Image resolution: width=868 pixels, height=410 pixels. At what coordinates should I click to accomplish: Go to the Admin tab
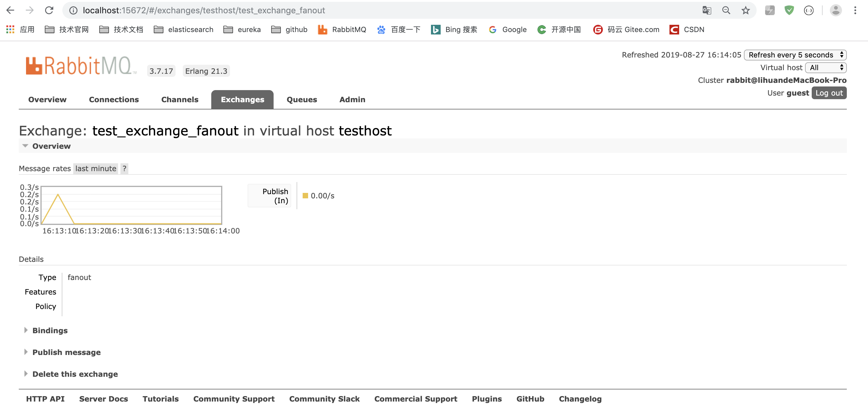click(352, 100)
